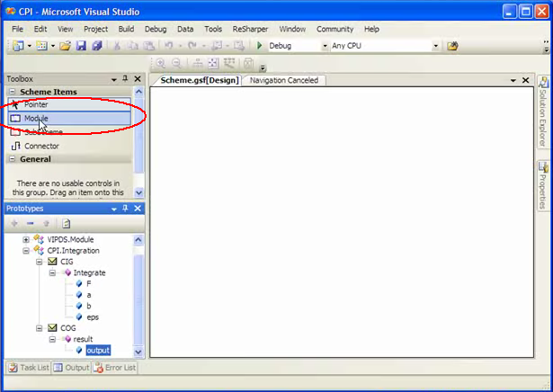Open the Debug configuration dropdown
Image resolution: width=553 pixels, height=392 pixels.
[325, 46]
